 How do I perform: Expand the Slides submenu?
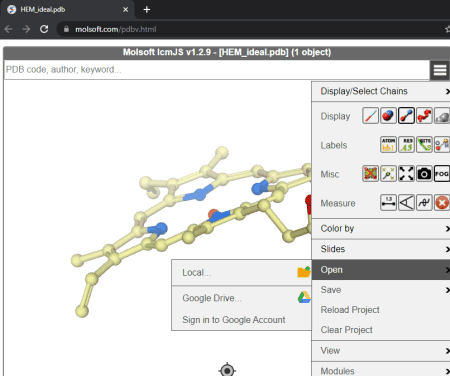coord(381,249)
